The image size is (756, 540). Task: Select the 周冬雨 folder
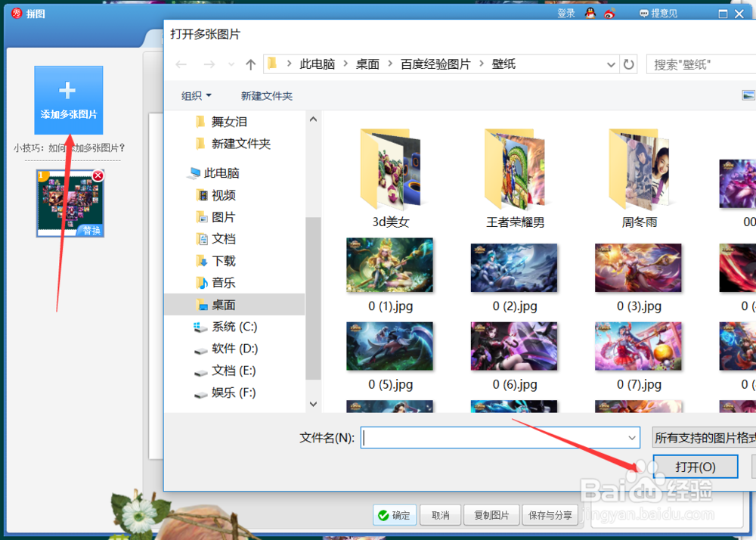coord(640,178)
